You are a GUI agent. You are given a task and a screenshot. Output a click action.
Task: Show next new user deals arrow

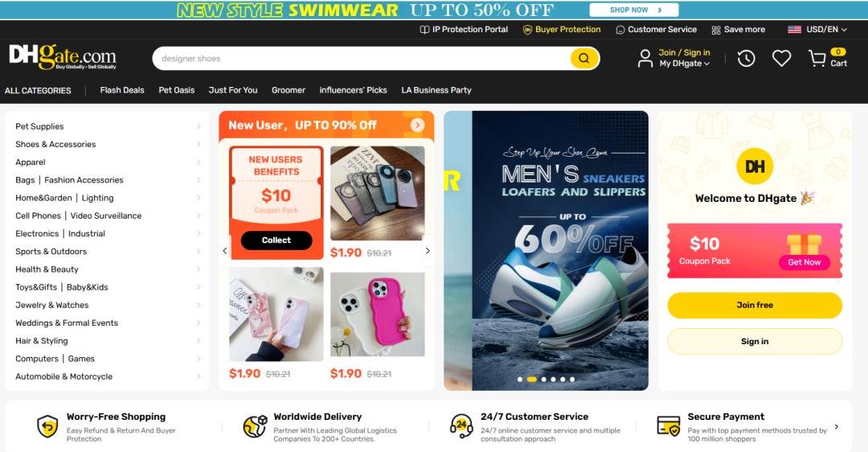click(428, 251)
